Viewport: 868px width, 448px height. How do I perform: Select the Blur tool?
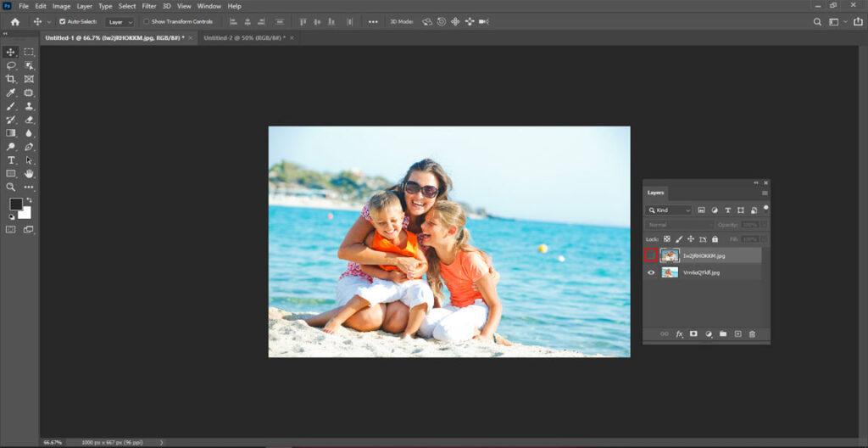[29, 133]
